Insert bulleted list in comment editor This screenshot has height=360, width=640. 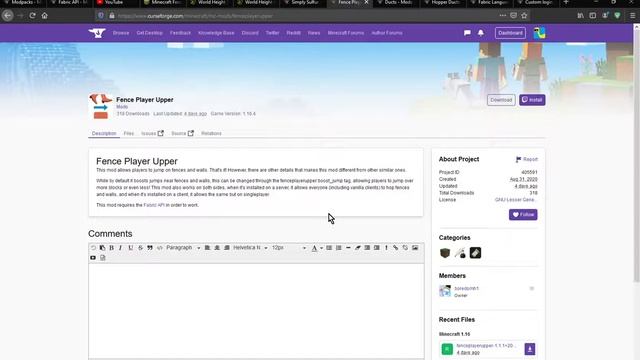[329, 248]
